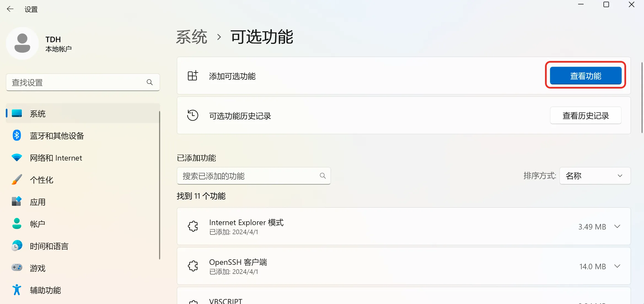Click the search magnifier in 查找设置
The width and height of the screenshot is (644, 304).
150,82
